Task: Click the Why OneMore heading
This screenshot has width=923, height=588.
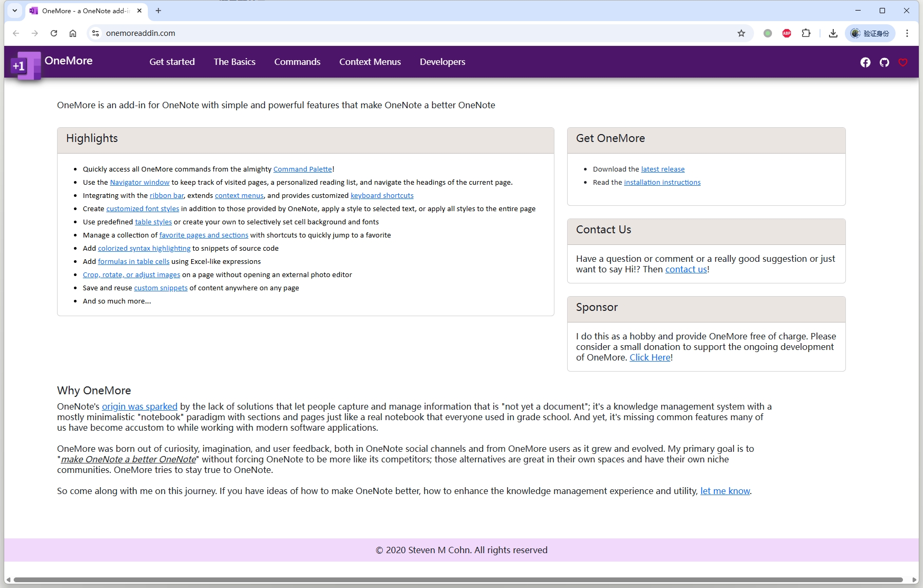Action: click(x=94, y=391)
